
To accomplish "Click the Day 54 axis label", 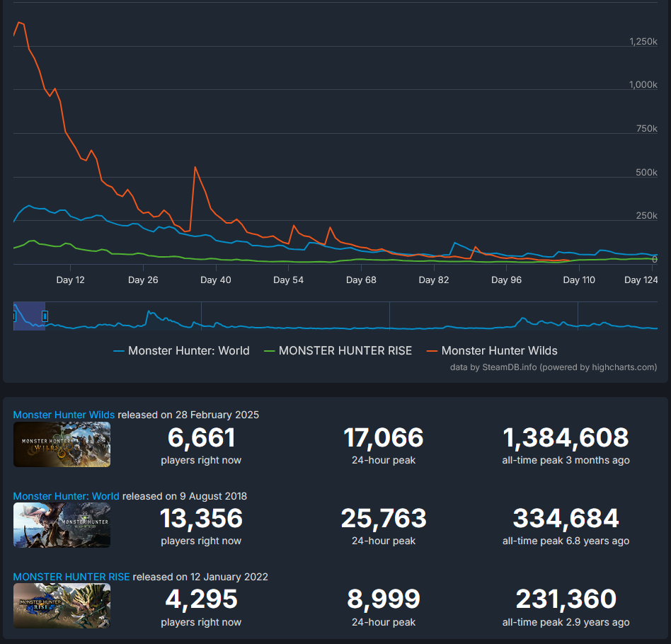I will point(288,280).
